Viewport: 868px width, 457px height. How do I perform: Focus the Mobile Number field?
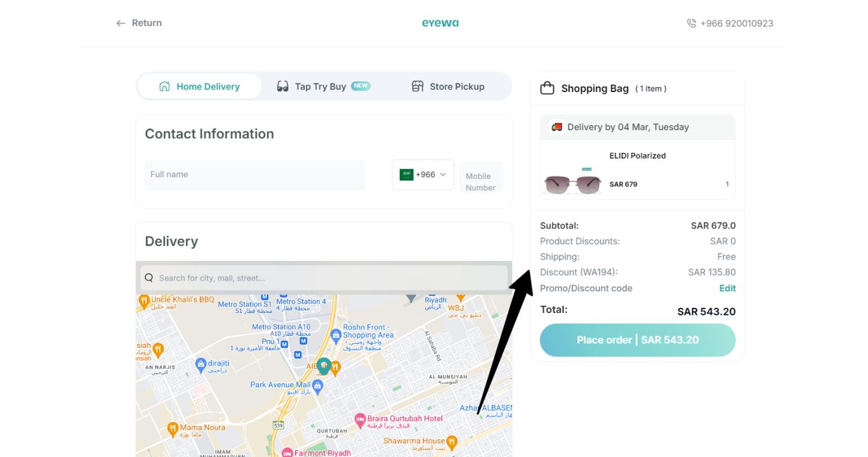(x=481, y=177)
